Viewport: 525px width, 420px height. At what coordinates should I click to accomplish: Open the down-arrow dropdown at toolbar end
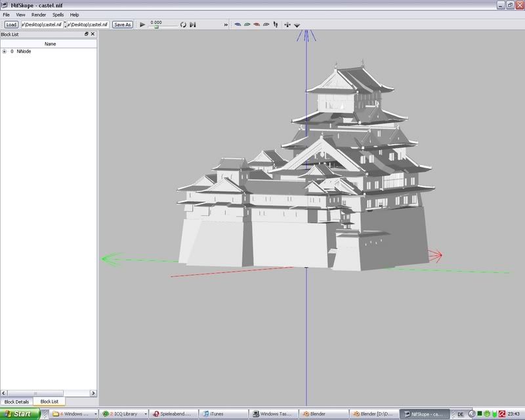[x=297, y=25]
